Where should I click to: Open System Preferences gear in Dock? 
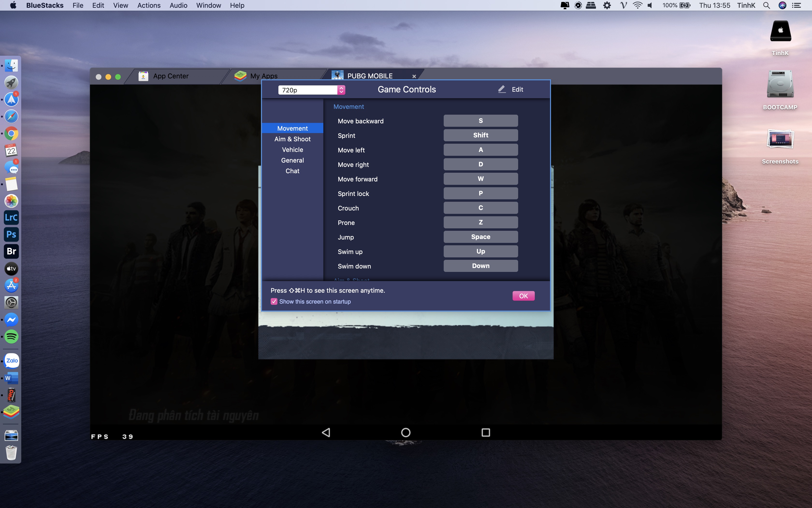click(11, 302)
